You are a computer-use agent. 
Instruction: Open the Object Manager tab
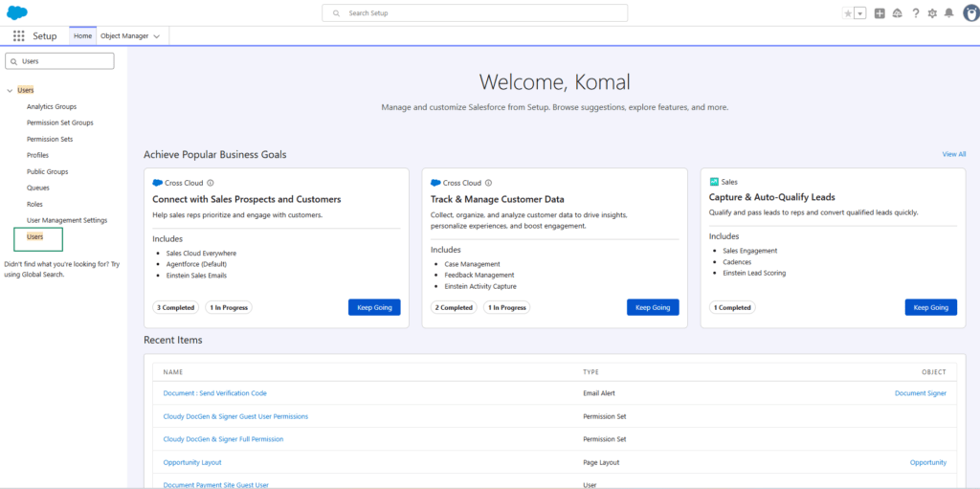124,36
